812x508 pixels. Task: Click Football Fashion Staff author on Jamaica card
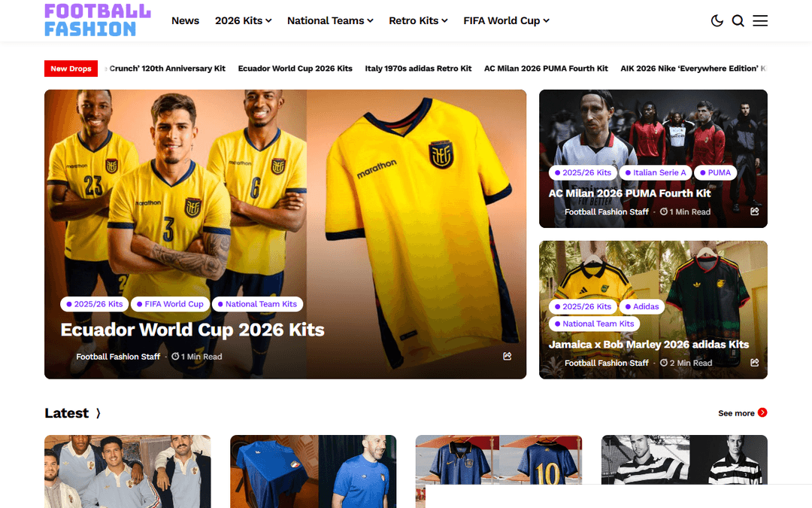click(607, 363)
